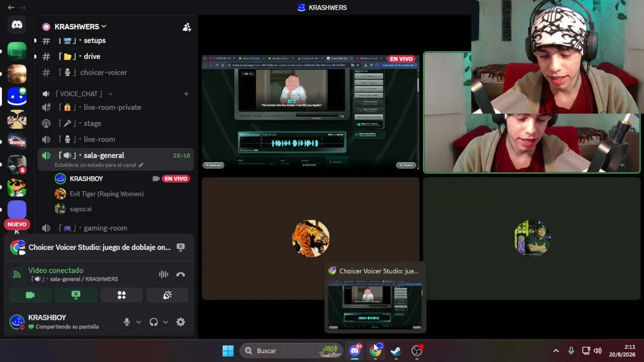Toggle the camera on or off
Screen dimensions: 644x362
point(30,295)
